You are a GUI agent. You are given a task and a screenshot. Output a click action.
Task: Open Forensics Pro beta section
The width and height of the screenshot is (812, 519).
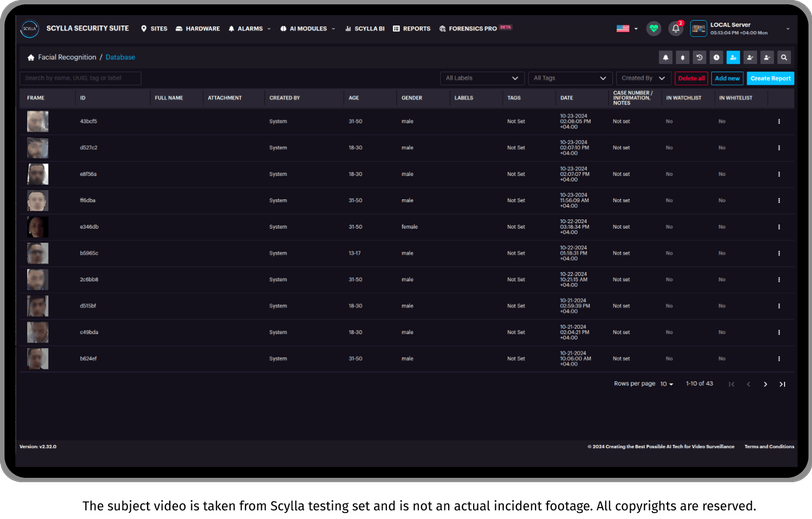click(x=475, y=28)
